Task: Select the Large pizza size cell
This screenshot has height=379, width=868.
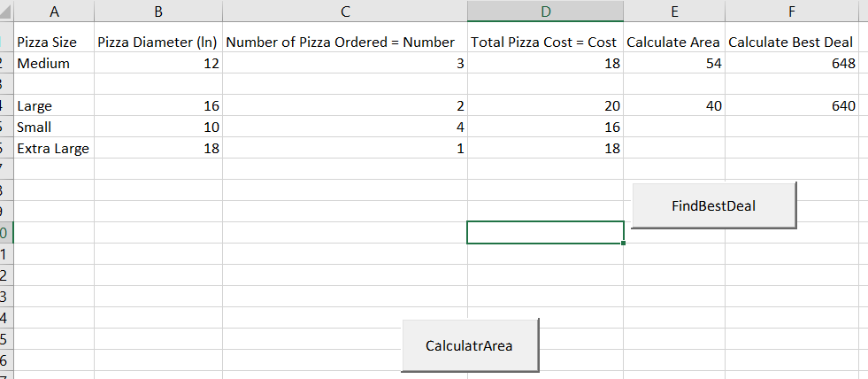Action: 35,106
